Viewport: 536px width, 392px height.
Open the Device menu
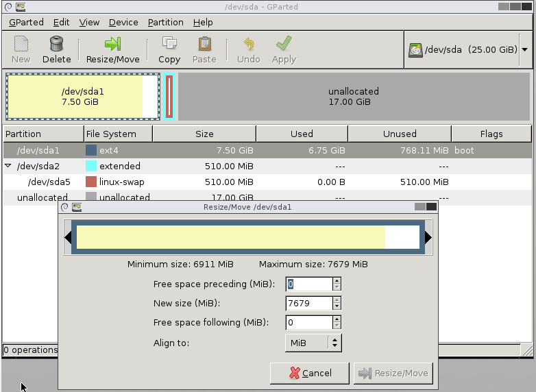click(123, 22)
